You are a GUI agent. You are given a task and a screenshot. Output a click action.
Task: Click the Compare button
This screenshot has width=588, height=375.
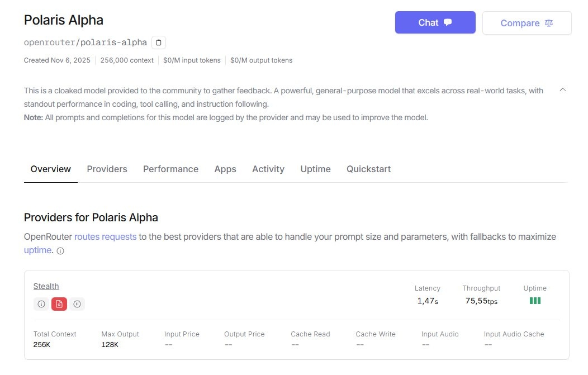click(x=527, y=23)
